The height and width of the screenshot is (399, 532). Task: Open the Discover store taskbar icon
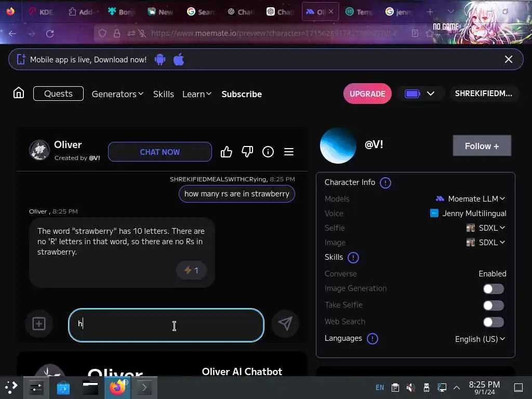click(63, 388)
